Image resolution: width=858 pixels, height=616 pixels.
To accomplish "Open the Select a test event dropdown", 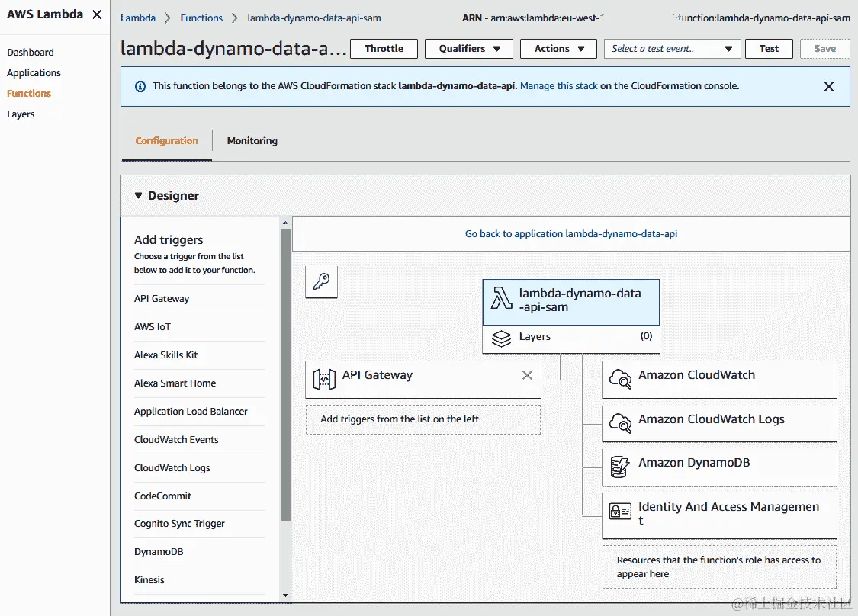I will point(672,49).
